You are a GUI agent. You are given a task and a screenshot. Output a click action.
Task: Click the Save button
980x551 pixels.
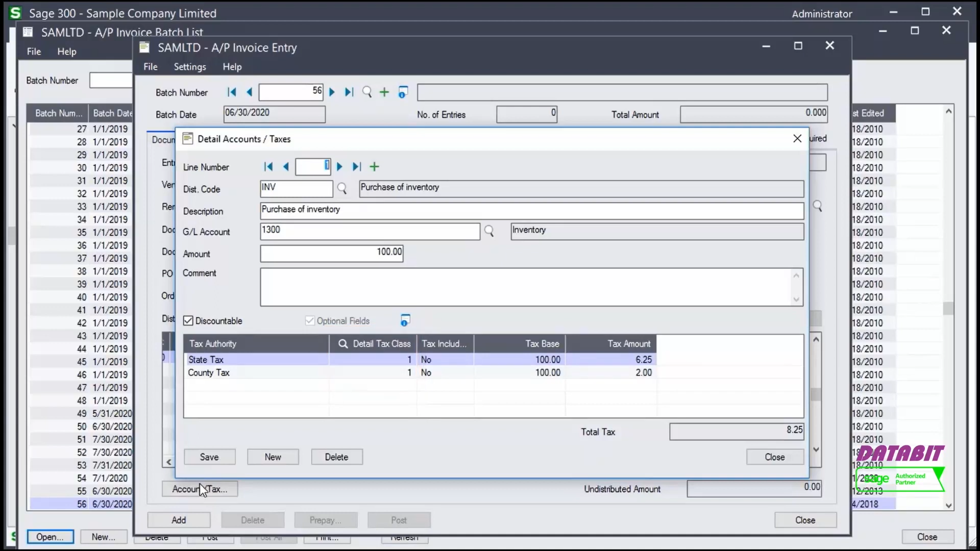pos(209,457)
